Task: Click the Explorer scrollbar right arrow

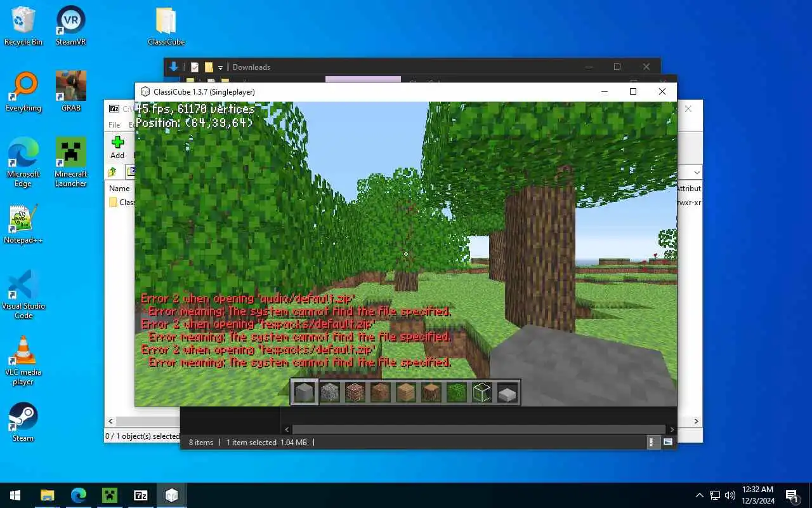Action: coord(672,430)
